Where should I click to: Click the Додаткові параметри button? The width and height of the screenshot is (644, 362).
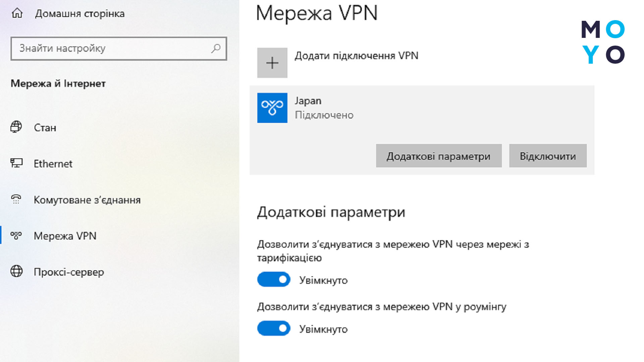(439, 156)
